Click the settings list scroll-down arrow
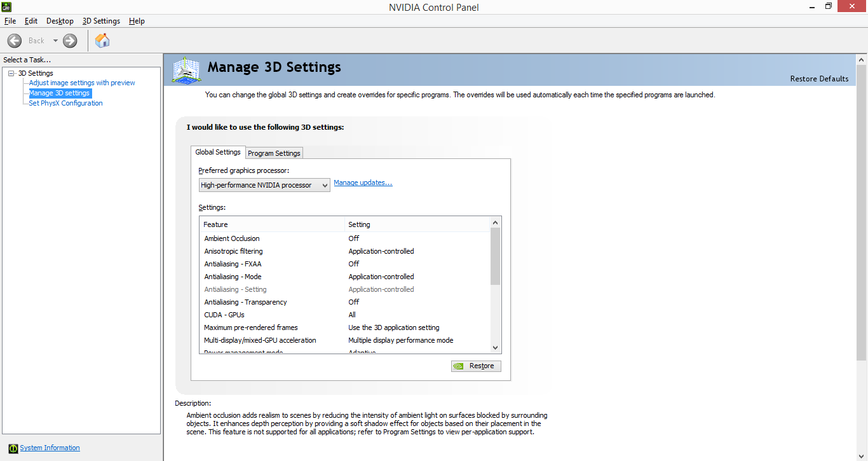 (496, 348)
